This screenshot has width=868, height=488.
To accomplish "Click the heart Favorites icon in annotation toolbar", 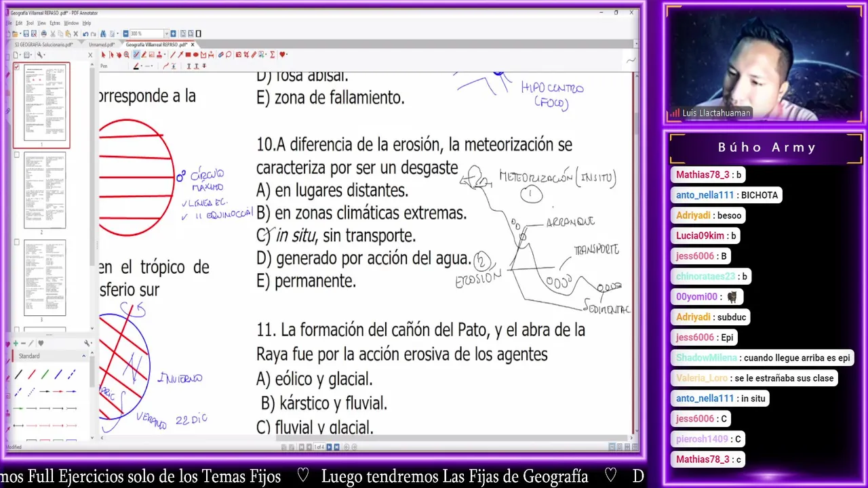I will point(283,55).
